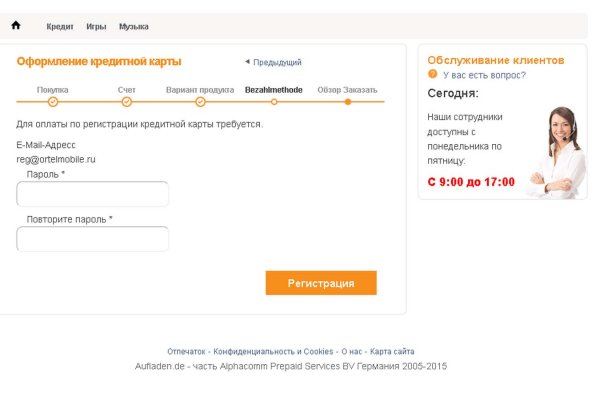The image size is (600, 400).
Task: Open the О нас footer link
Action: pos(352,352)
